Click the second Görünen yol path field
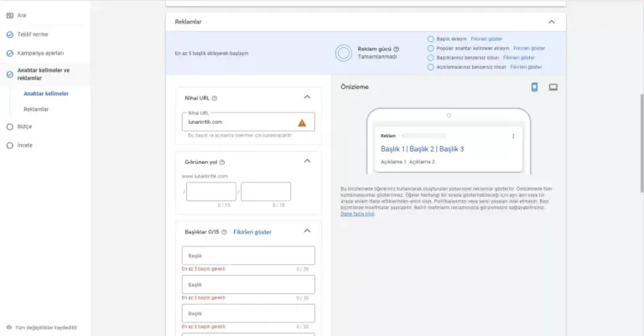Image resolution: width=644 pixels, height=336 pixels. click(266, 192)
